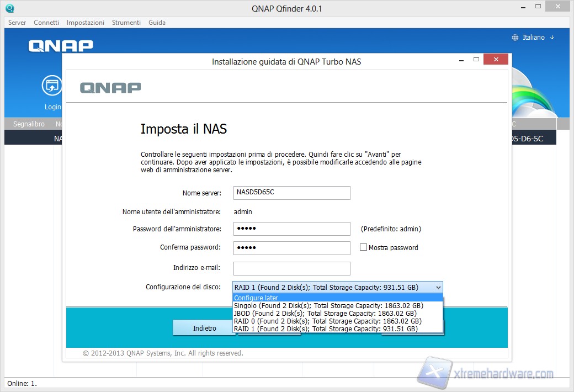Viewport: 574px width, 392px height.
Task: Enable the Mostra password checkbox
Action: (x=363, y=248)
